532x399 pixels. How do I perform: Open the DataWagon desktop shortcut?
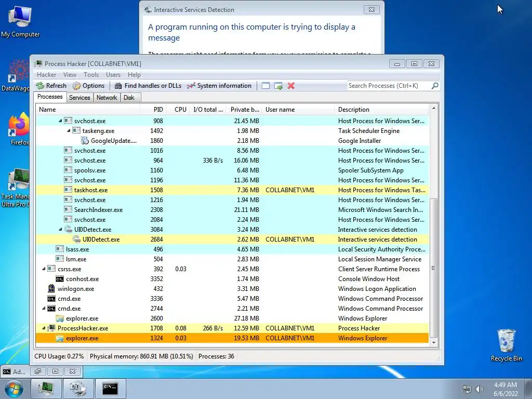16,75
